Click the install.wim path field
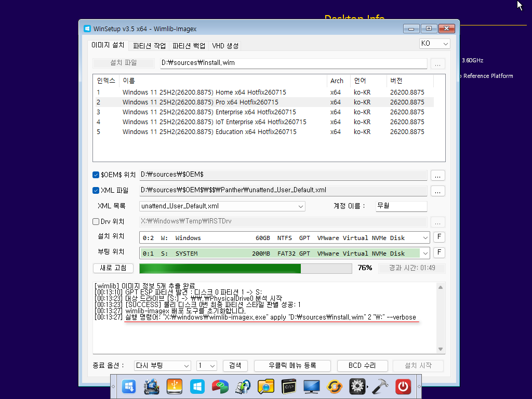Screen dimensions: 532x399 [294, 63]
